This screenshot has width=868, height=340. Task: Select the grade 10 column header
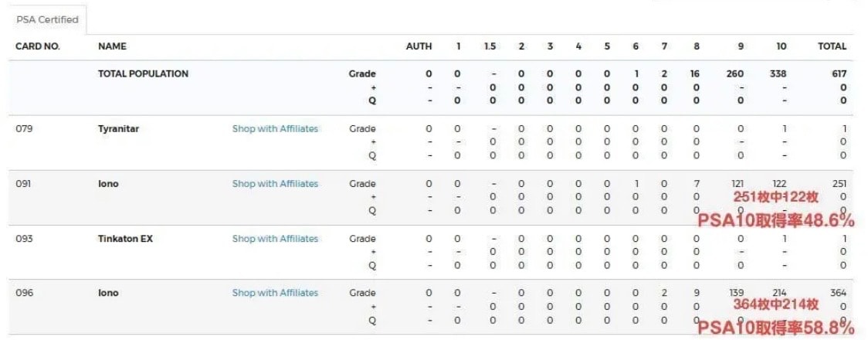(x=781, y=46)
